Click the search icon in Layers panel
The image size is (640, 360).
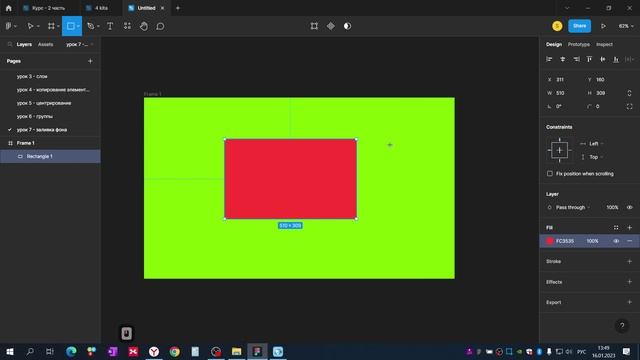[10, 44]
